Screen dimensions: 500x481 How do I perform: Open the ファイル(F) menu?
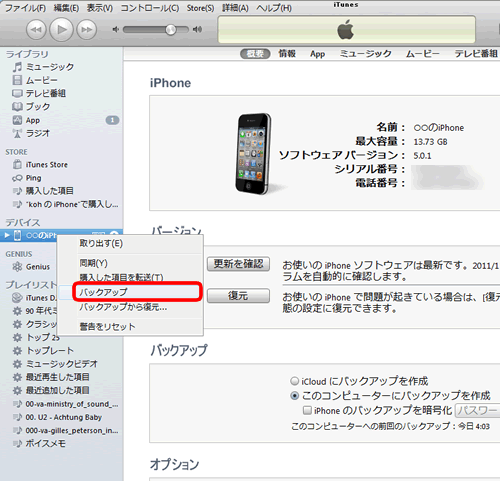(25, 8)
